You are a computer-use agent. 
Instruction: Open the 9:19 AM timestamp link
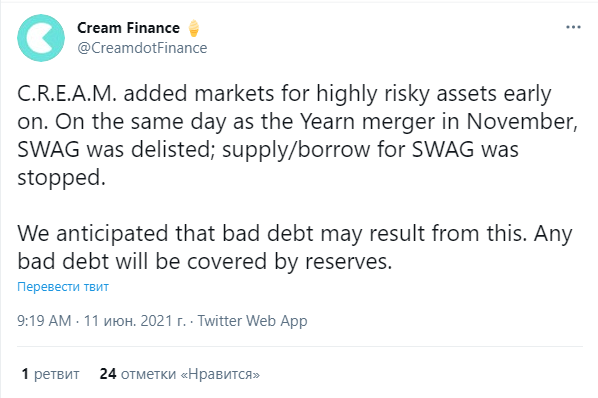[x=44, y=321]
